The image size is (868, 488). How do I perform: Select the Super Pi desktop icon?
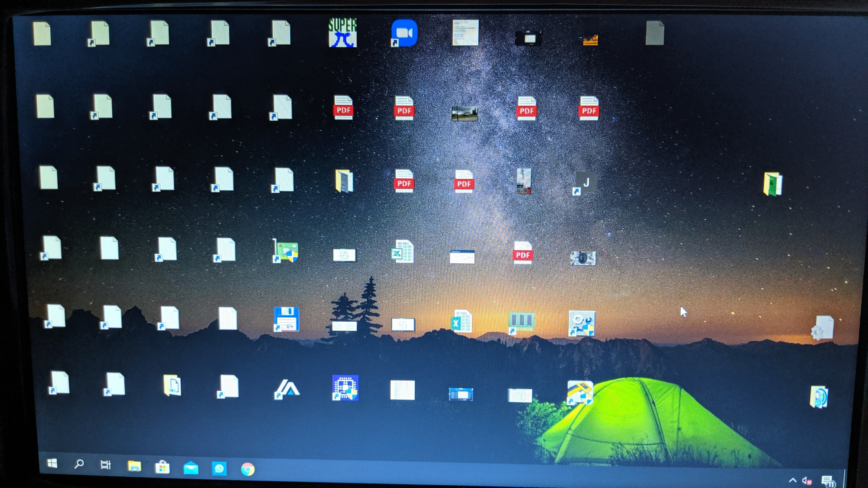tap(342, 33)
